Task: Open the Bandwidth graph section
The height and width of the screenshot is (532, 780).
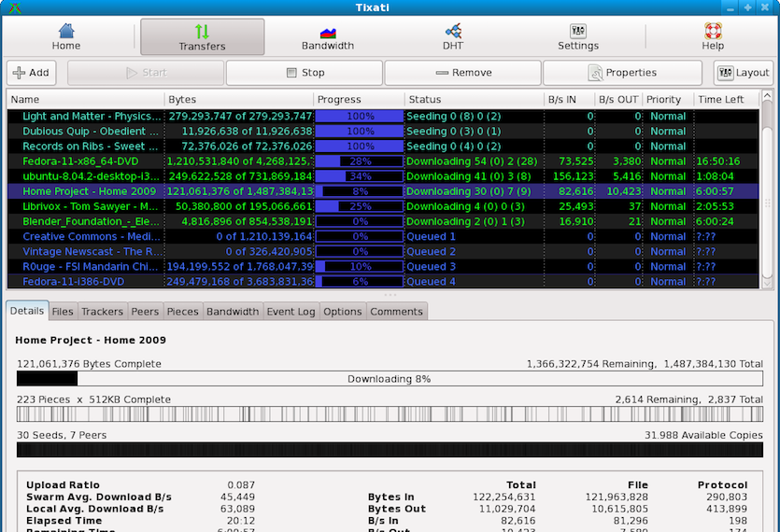Action: [327, 37]
